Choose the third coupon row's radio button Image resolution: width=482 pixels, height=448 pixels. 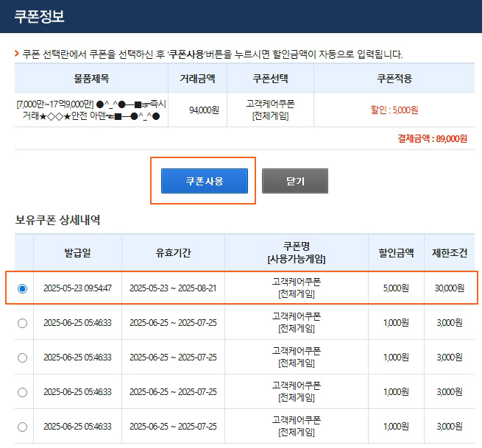coord(22,358)
